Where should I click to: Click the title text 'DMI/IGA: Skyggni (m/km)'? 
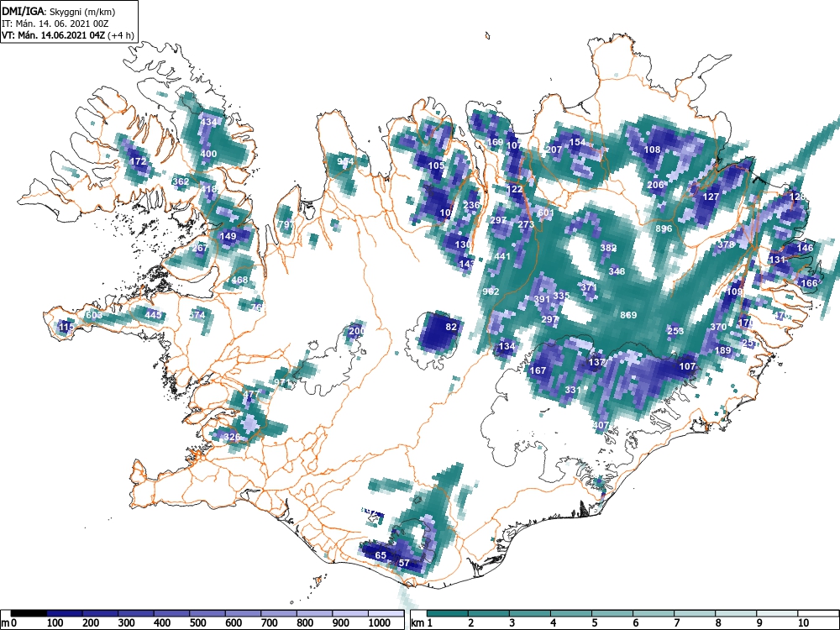point(59,11)
